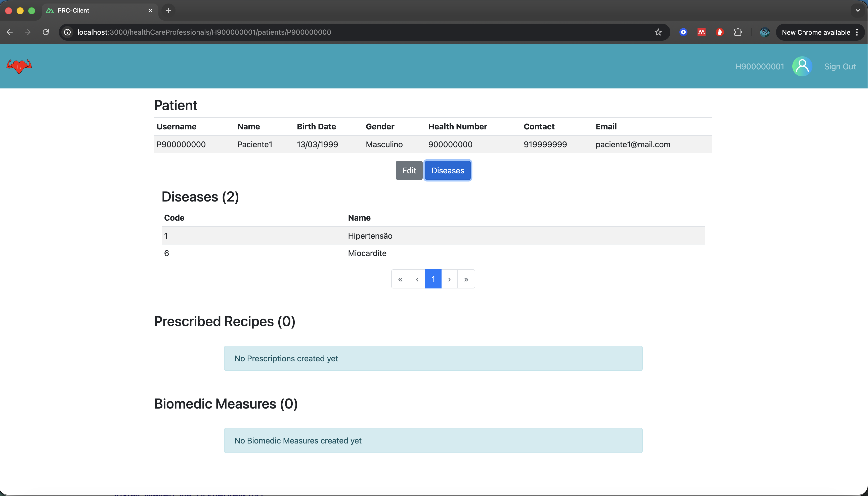Viewport: 868px width, 496px height.
Task: Click the heart logo in the navbar
Action: [x=19, y=66]
